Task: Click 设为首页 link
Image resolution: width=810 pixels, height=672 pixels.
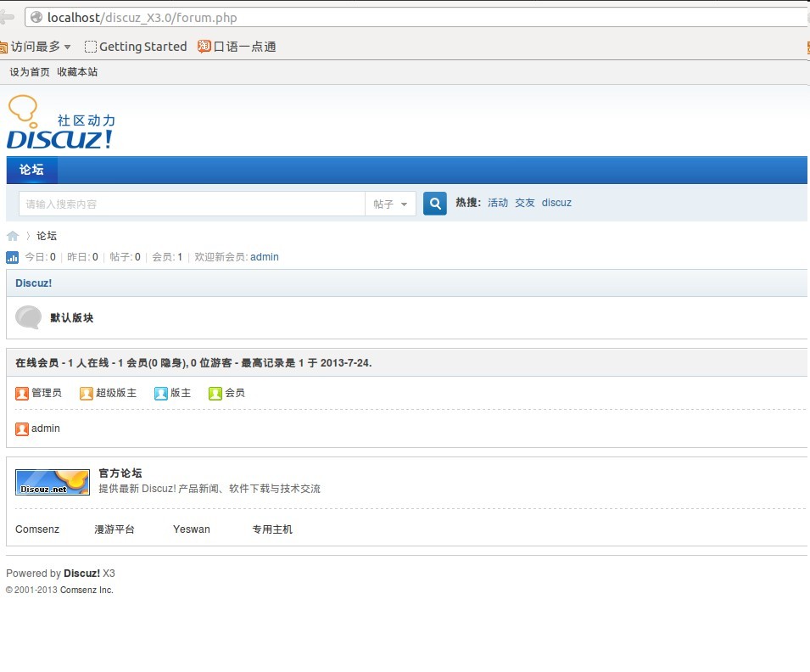Action: click(x=30, y=72)
